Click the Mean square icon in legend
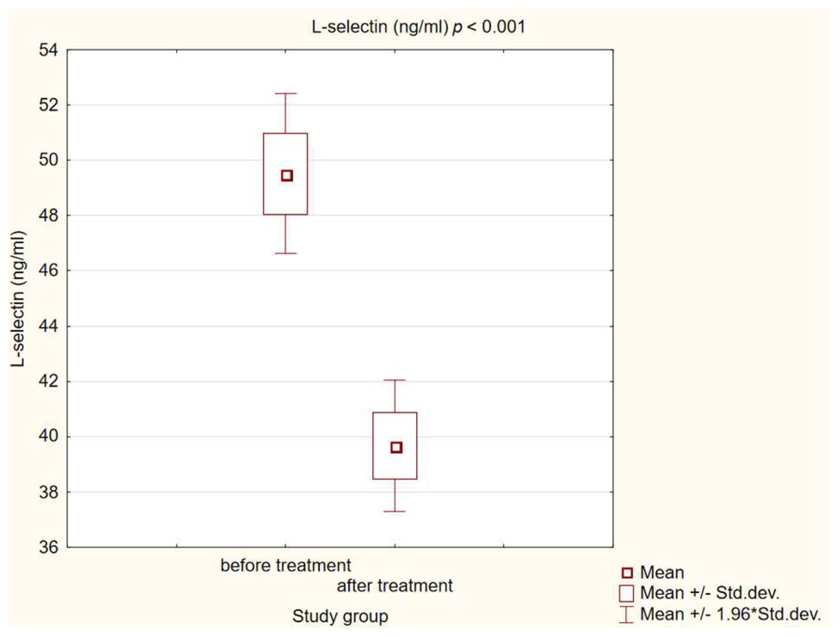The image size is (840, 638). [x=627, y=573]
